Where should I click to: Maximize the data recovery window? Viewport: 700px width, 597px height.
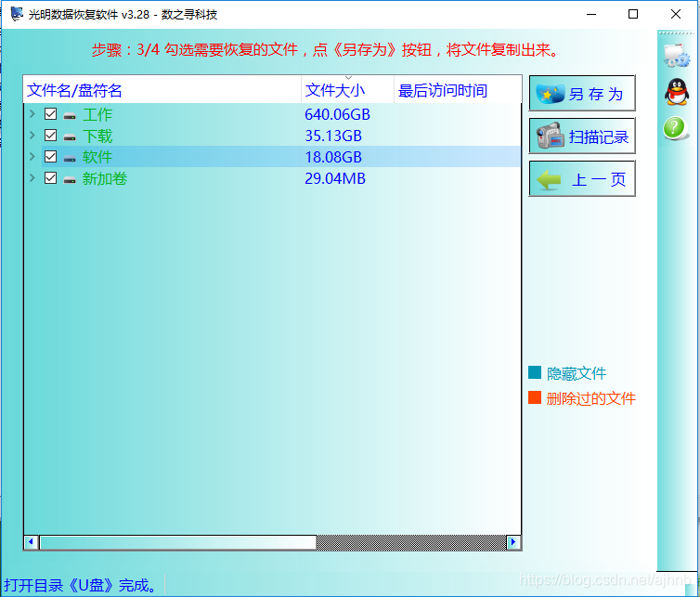[x=633, y=14]
